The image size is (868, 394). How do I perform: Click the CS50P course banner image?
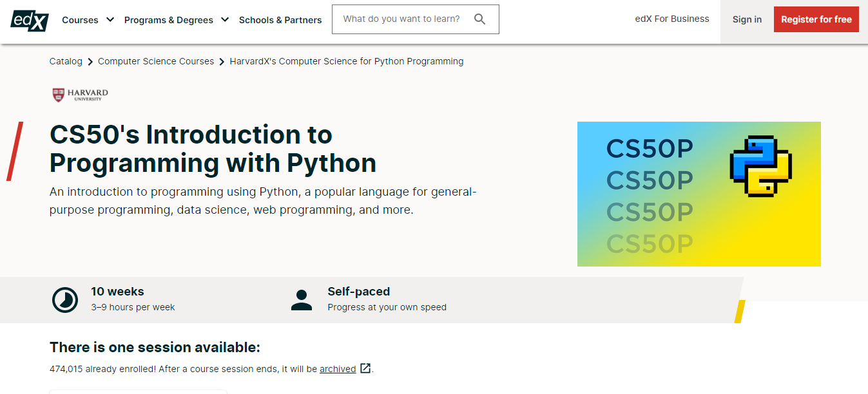pyautogui.click(x=699, y=194)
